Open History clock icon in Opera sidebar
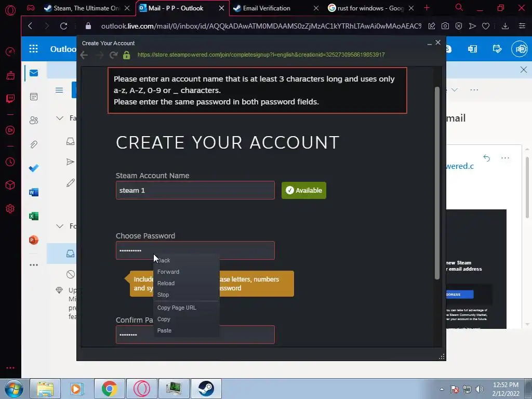This screenshot has height=399, width=532. pos(10,162)
